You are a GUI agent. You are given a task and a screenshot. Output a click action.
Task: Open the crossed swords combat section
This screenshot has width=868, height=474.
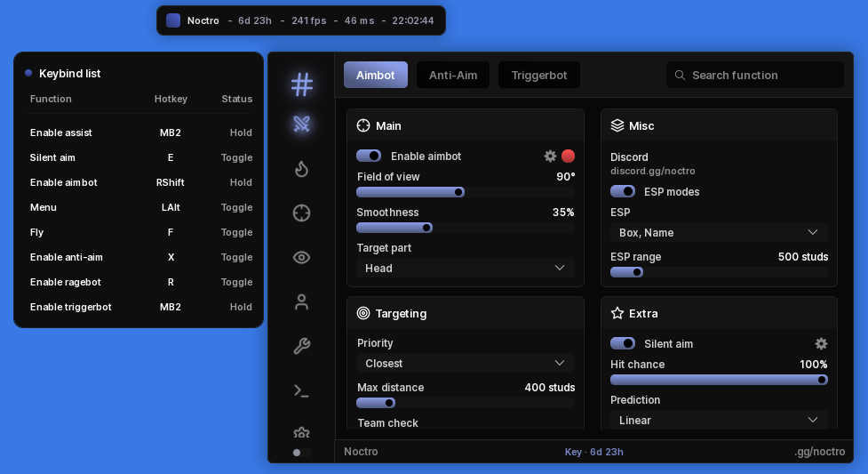click(302, 124)
